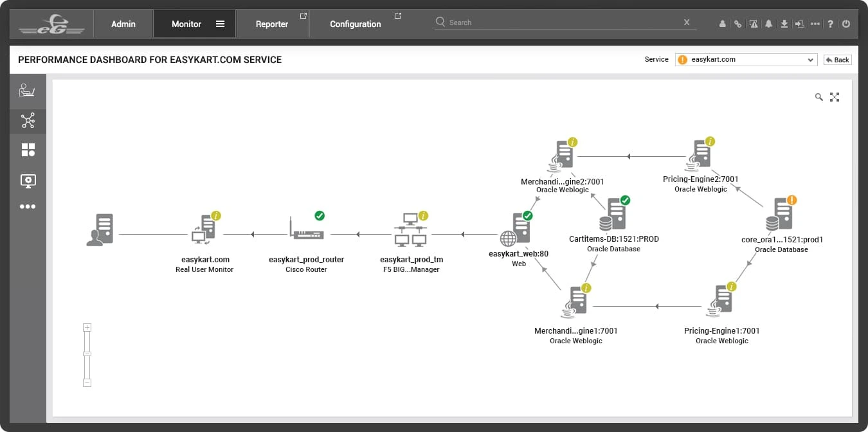Click the magnifier icon in topology panel
Image resolution: width=868 pixels, height=432 pixels.
click(818, 97)
